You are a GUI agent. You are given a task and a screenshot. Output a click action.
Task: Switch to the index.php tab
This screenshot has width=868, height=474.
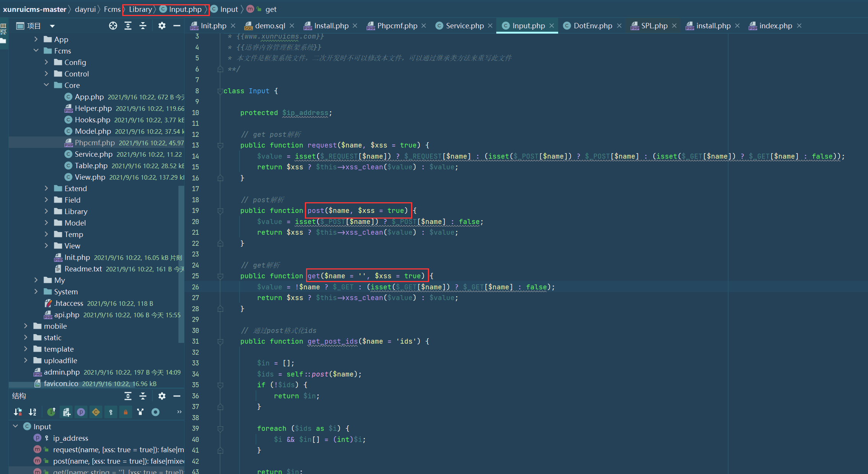point(776,26)
